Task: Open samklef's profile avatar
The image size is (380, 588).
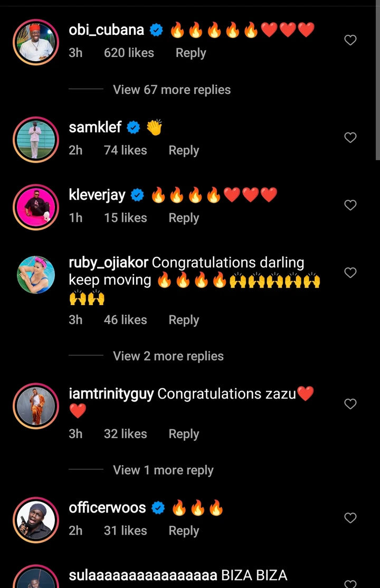Action: click(36, 139)
